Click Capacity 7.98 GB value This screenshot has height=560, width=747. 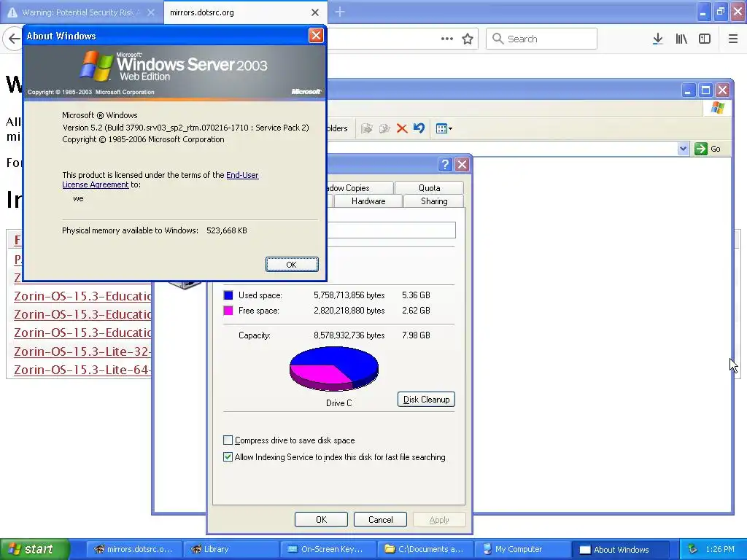(x=416, y=335)
